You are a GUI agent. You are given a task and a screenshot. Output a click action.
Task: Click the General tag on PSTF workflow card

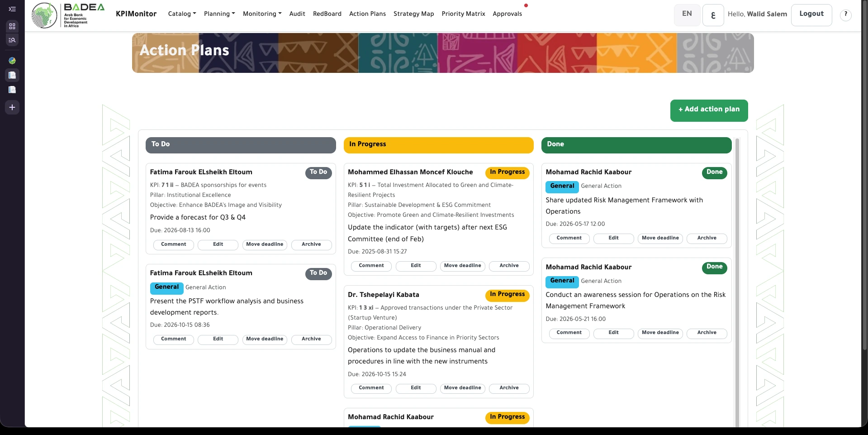tap(166, 287)
